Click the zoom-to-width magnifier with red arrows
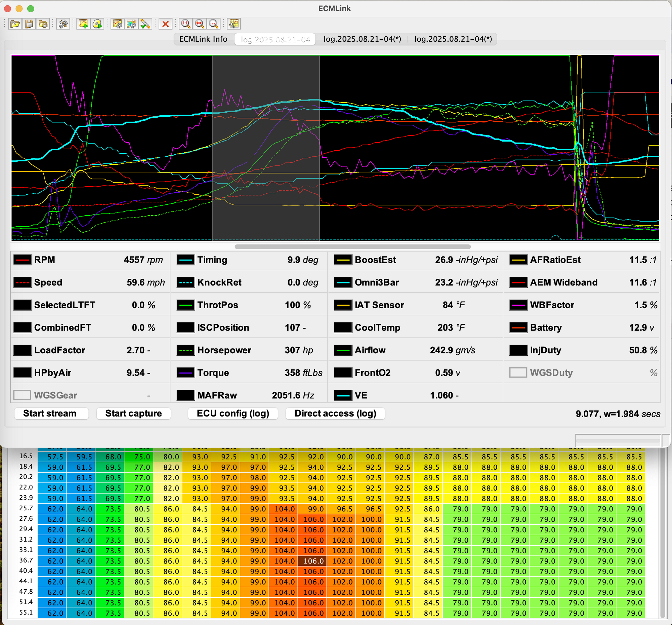 pos(200,24)
